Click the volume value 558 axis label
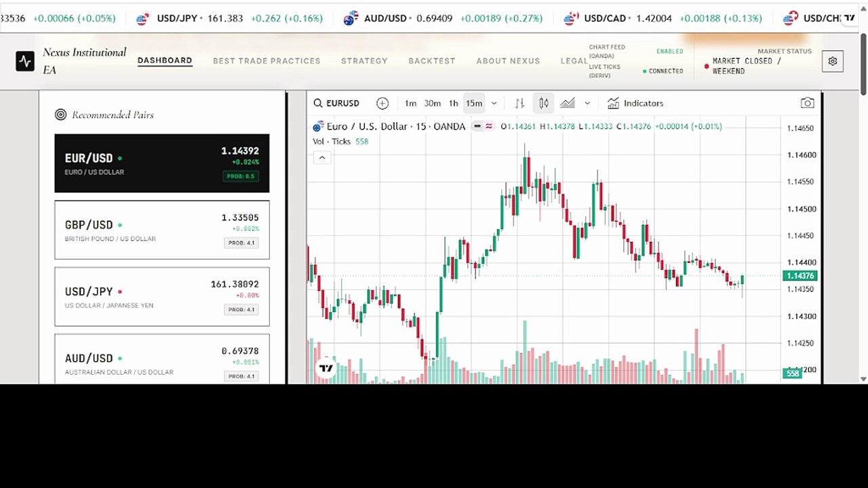Image resolution: width=868 pixels, height=488 pixels. point(793,373)
